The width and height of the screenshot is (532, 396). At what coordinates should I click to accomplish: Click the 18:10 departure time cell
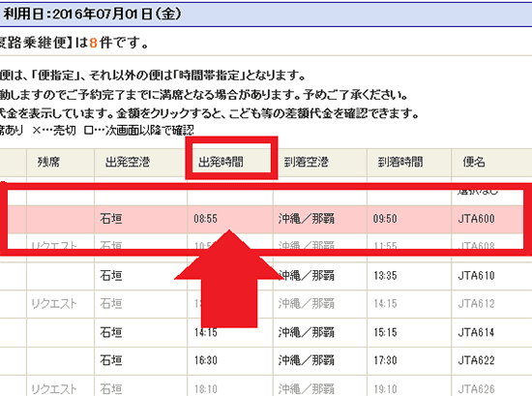click(x=206, y=389)
